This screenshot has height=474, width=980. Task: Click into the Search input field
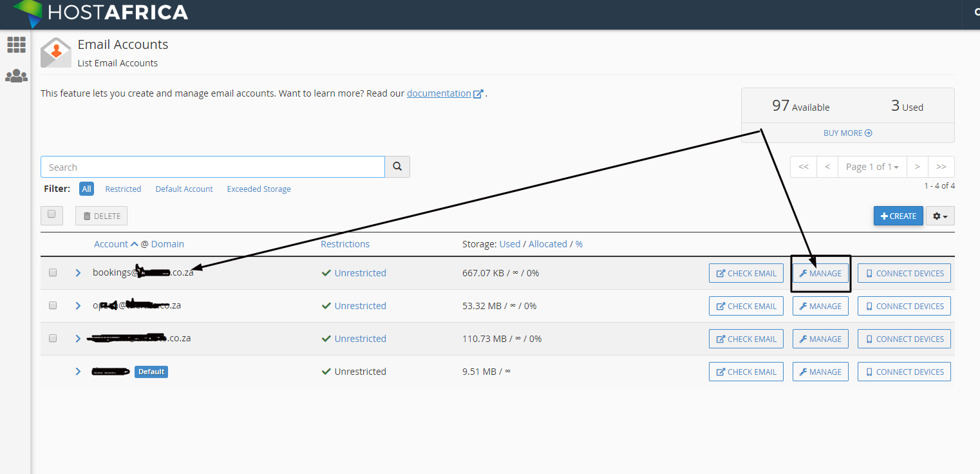[212, 167]
